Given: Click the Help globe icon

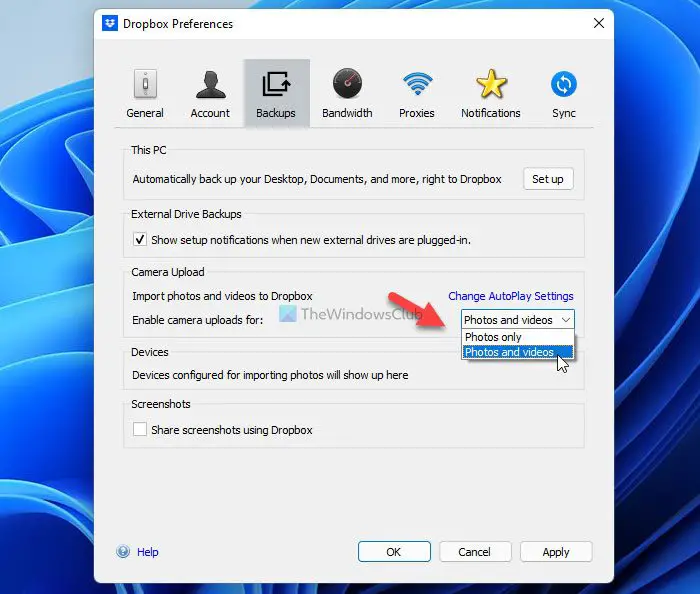Looking at the screenshot, I should pos(123,552).
